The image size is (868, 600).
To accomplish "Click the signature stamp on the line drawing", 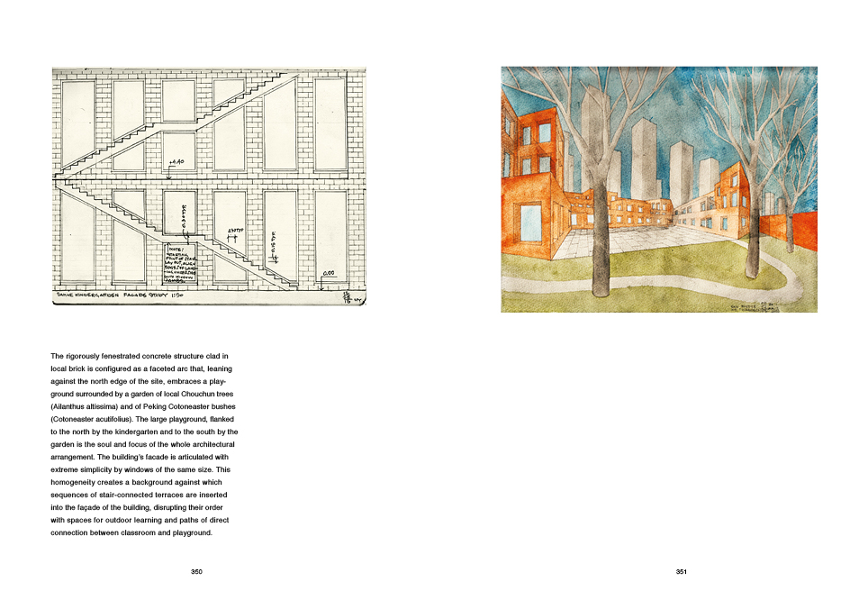I will (348, 294).
